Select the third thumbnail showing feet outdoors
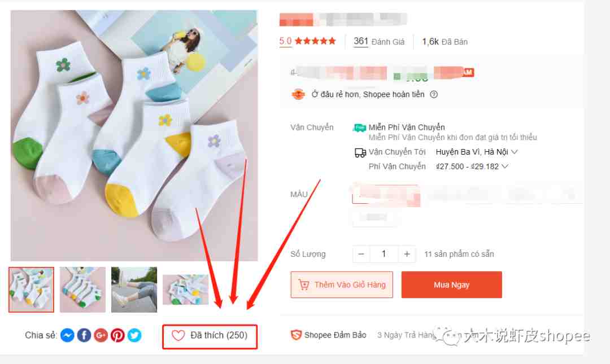This screenshot has height=364, width=610. (134, 290)
